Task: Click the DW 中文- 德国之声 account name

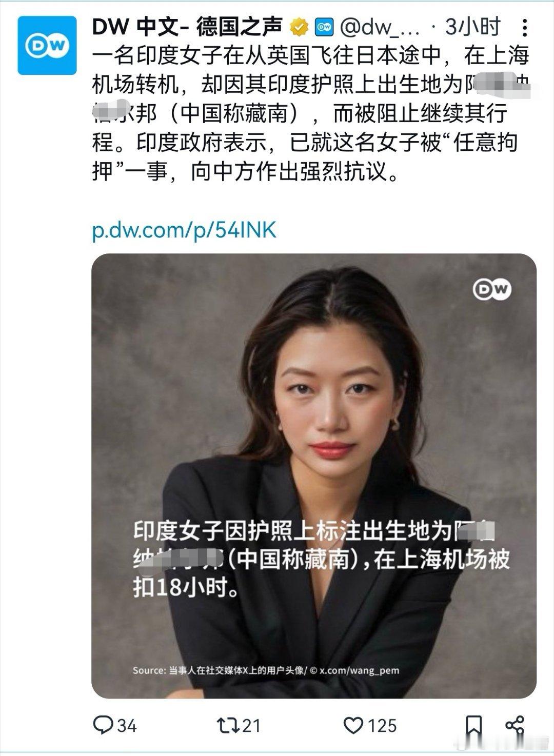Action: [x=187, y=27]
